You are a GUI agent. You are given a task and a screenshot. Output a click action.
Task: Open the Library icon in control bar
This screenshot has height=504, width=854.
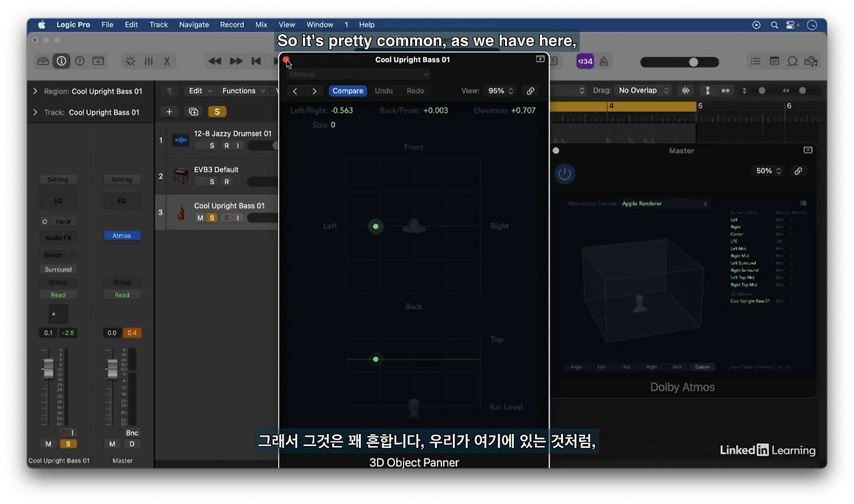(x=43, y=61)
